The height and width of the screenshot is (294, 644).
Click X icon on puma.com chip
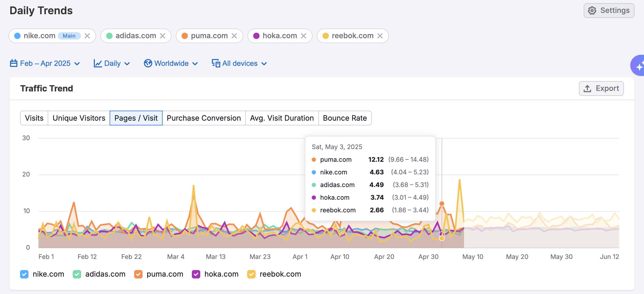[x=234, y=36]
